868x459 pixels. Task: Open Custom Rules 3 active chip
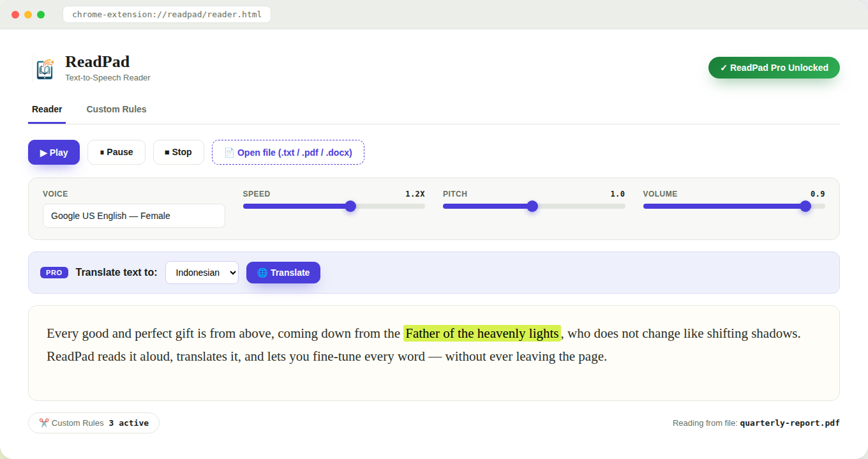pyautogui.click(x=94, y=423)
